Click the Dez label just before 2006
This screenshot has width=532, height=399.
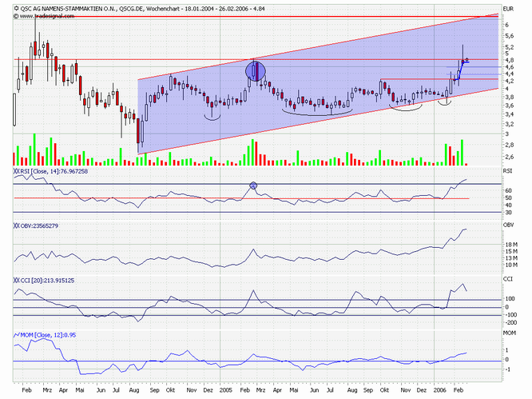point(422,390)
